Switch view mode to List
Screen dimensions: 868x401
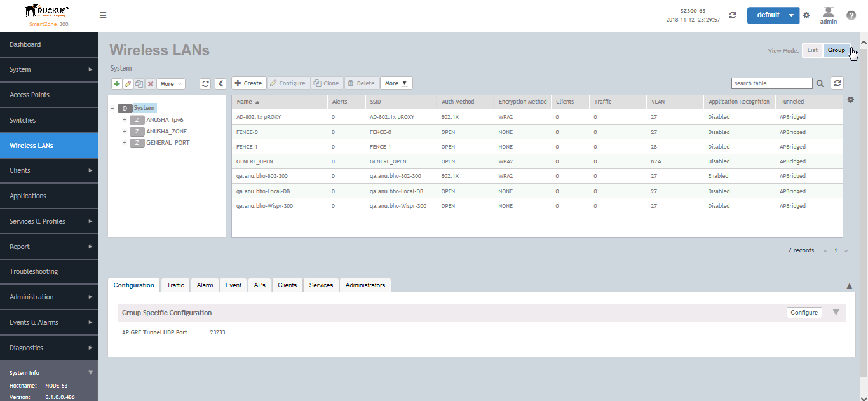click(x=812, y=50)
